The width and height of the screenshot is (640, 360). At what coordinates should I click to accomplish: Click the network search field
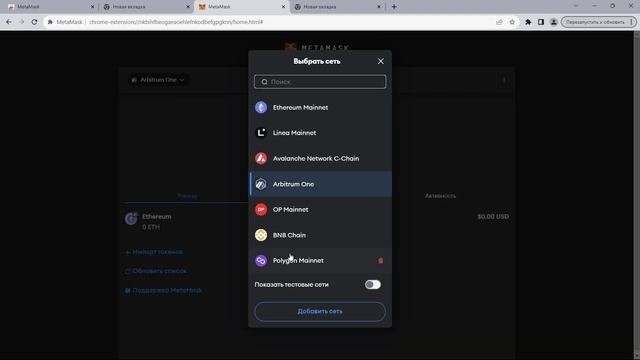tap(320, 82)
